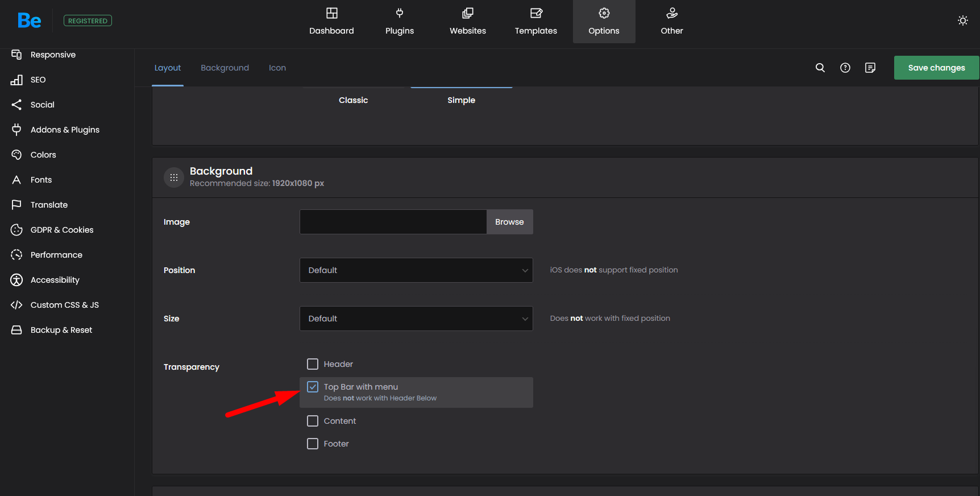Switch to the Background tab

[225, 68]
